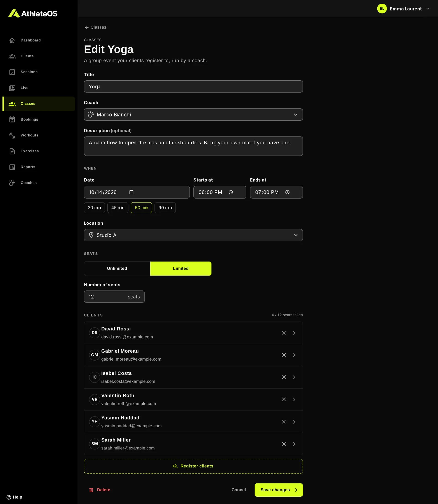Viewport: 438px width, 504px height.
Task: Open Sessions in sidebar
Action: pyautogui.click(x=39, y=72)
